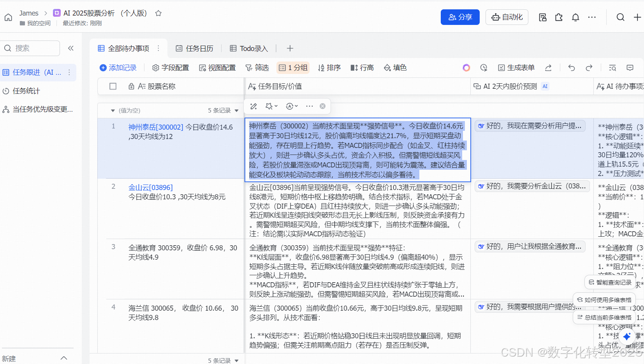The height and width of the screenshot is (364, 644).
Task: Star the AI 2025股票分析 document
Action: point(158,13)
